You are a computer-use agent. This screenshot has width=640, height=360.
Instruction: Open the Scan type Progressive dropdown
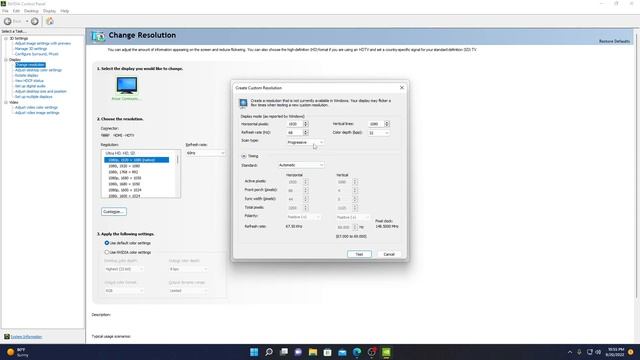coord(305,142)
